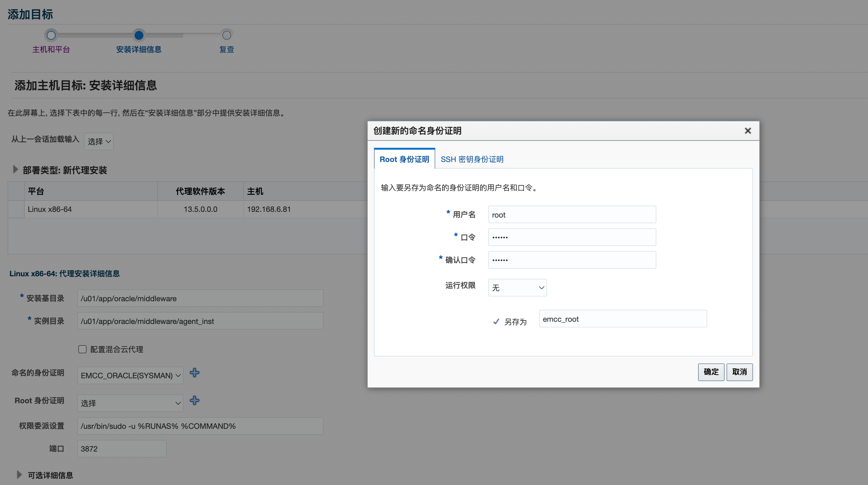Open EMCC_ORACLE(SYSMAN) named credential dropdown
Viewport: 868px width, 485px height.
130,375
